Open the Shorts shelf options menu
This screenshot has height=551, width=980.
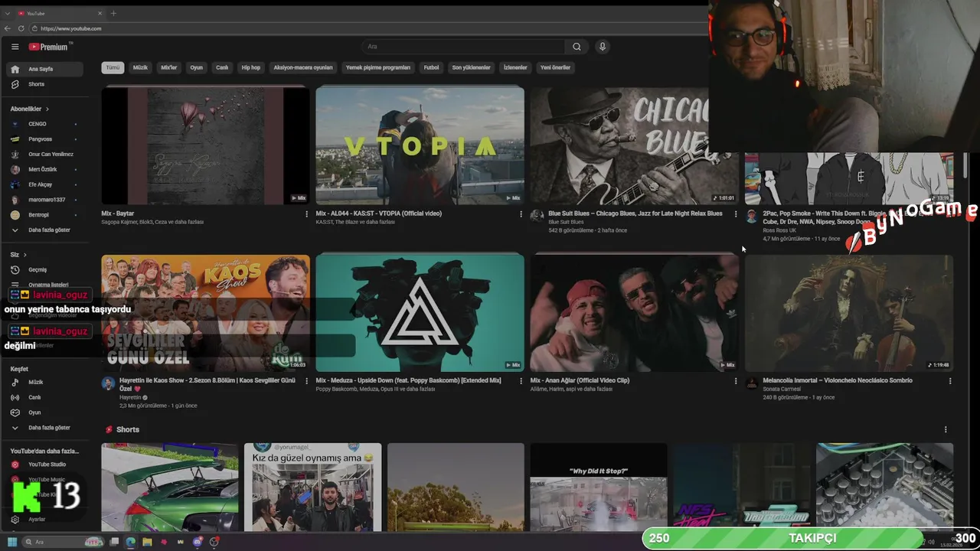(946, 430)
